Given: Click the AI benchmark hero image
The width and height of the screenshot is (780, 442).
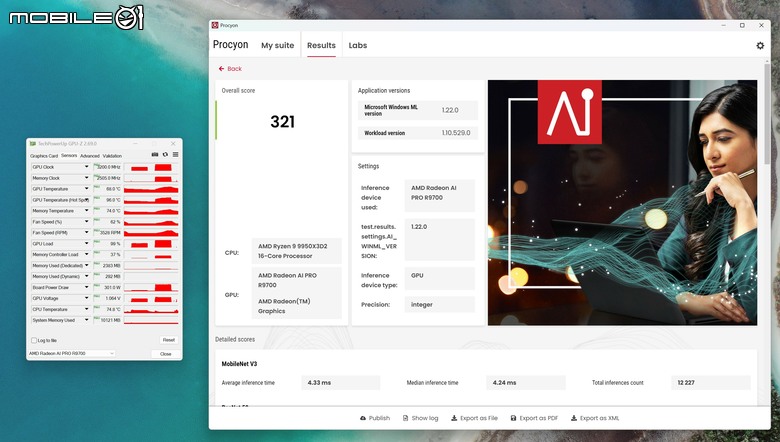Looking at the screenshot, I should pos(622,203).
